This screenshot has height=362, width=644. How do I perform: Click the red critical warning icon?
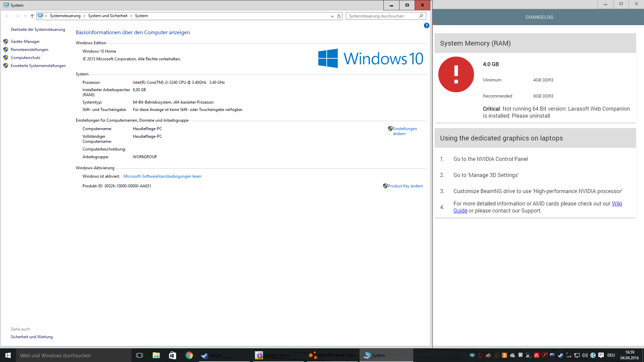[x=456, y=74]
